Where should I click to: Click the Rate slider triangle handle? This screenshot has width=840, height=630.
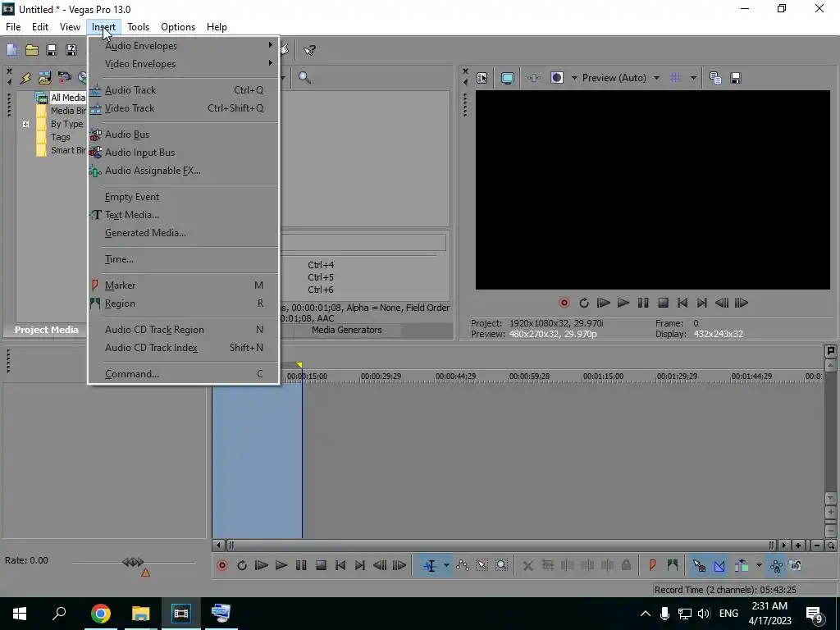coord(145,573)
